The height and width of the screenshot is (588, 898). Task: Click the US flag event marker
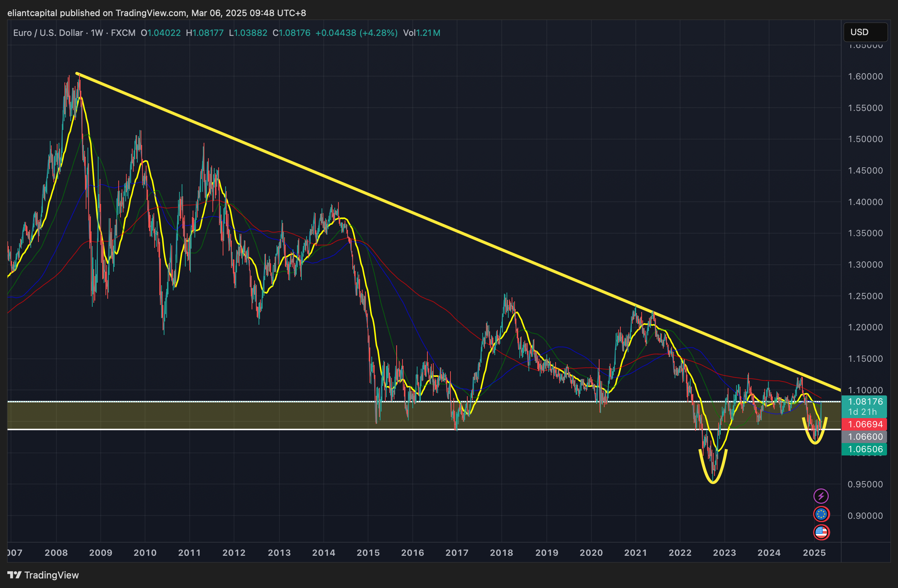[821, 532]
